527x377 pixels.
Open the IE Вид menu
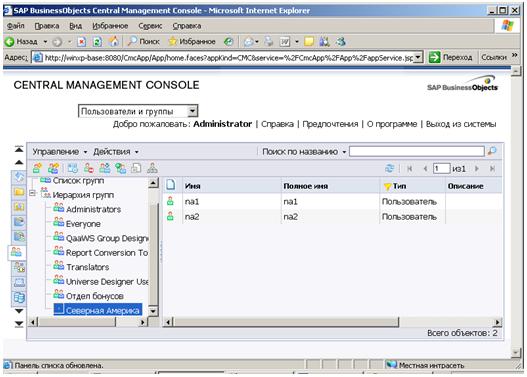click(76, 26)
